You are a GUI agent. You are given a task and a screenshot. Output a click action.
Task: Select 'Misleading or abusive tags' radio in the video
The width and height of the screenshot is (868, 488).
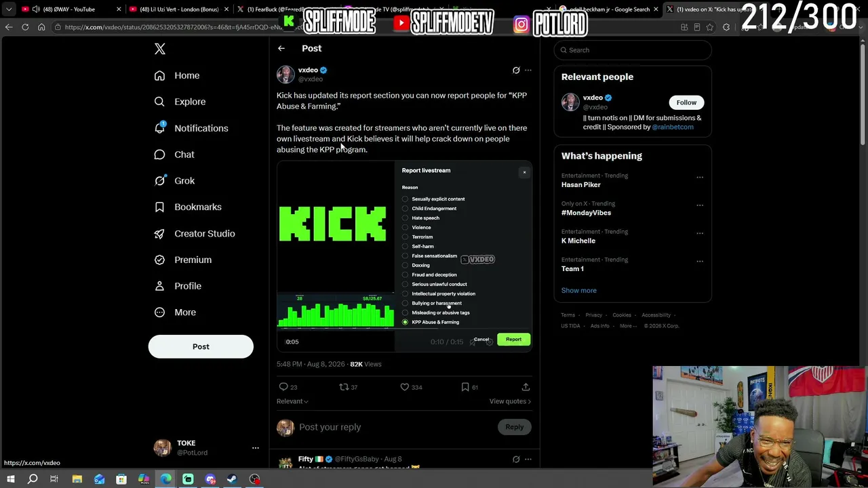pyautogui.click(x=405, y=313)
